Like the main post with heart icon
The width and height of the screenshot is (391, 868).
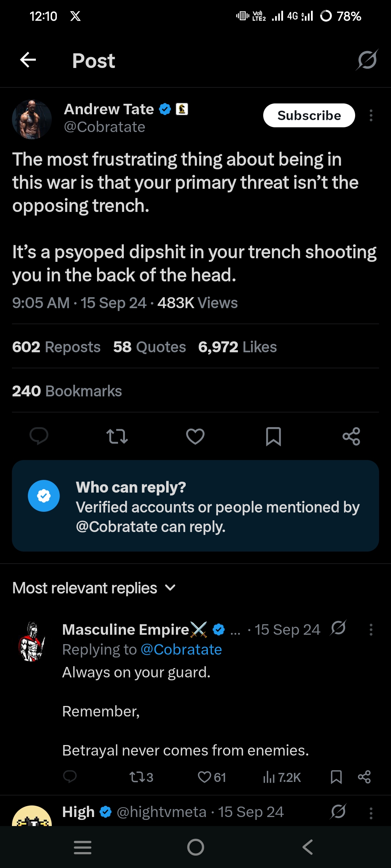point(195,436)
